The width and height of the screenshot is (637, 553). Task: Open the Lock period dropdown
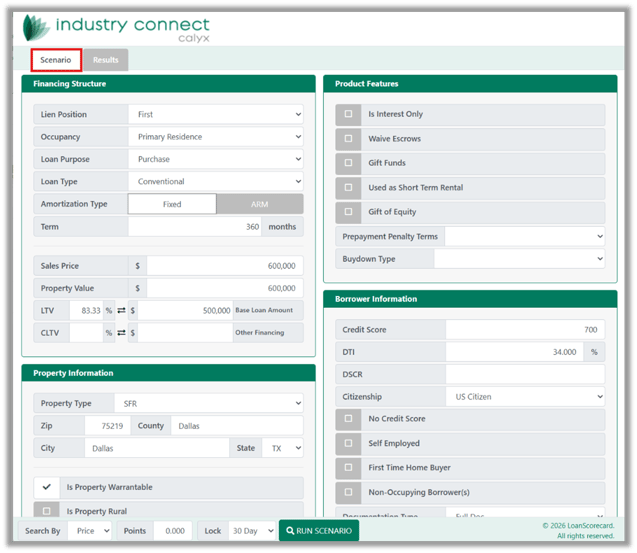(x=250, y=531)
